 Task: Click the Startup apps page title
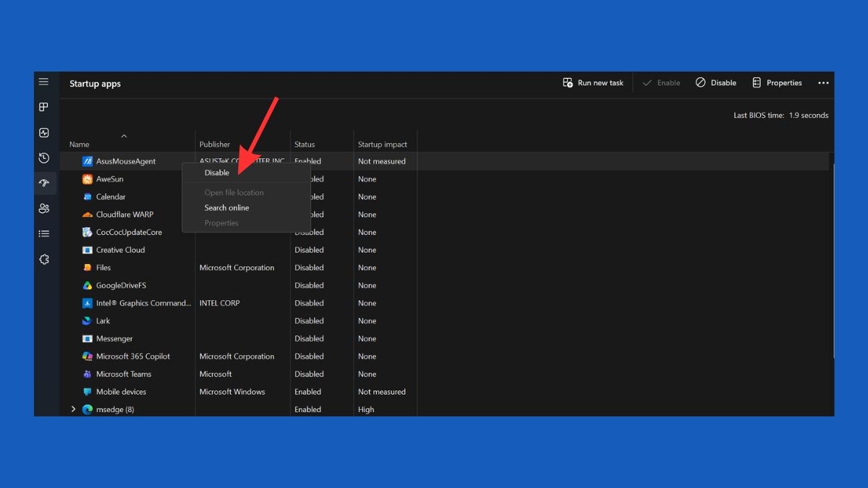point(95,83)
